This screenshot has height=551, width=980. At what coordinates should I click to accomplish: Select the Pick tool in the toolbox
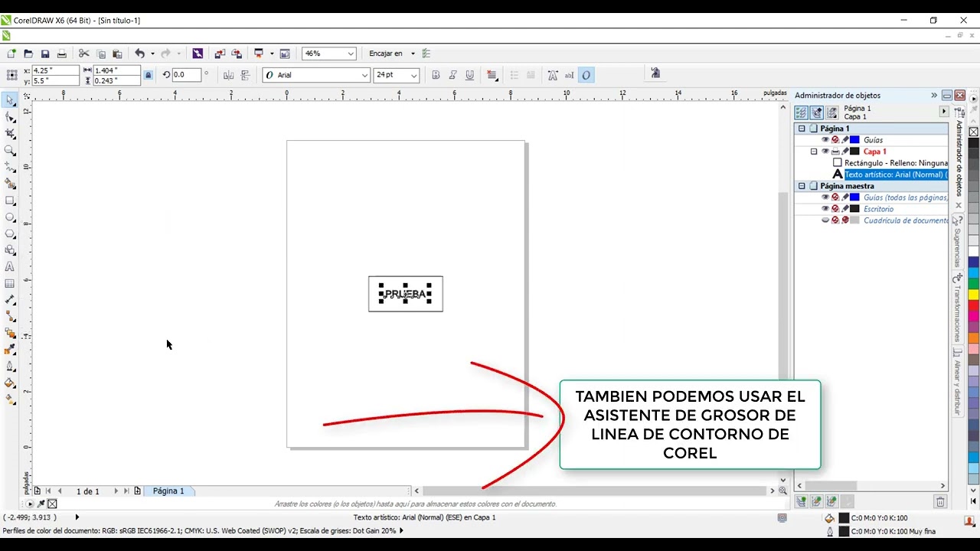10,100
